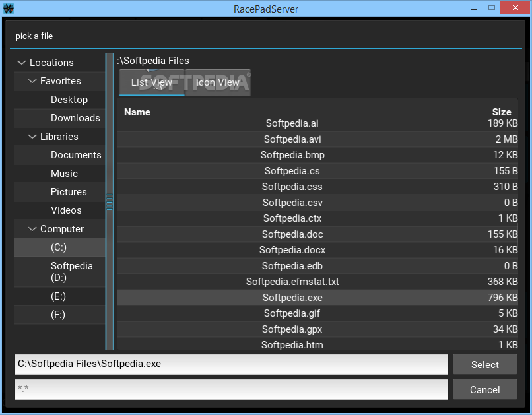This screenshot has width=532, height=415.
Task: Select file Softpedia.exe
Action: click(317, 298)
